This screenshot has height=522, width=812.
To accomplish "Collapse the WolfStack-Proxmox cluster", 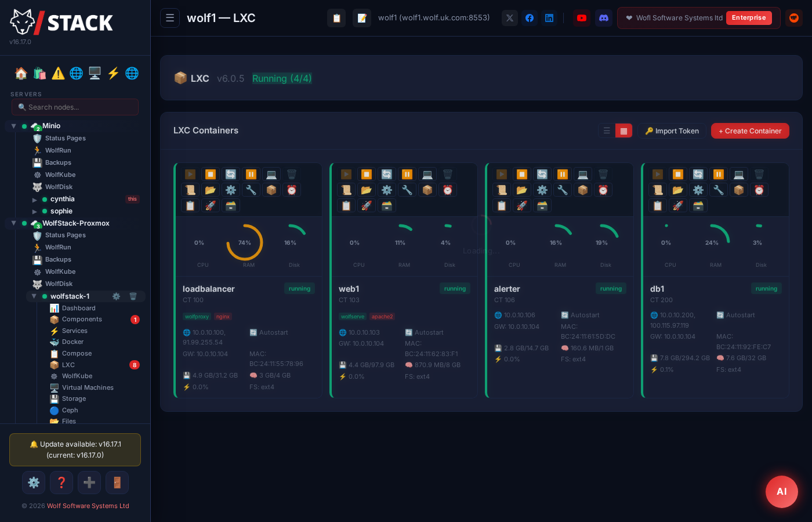I will tap(13, 223).
